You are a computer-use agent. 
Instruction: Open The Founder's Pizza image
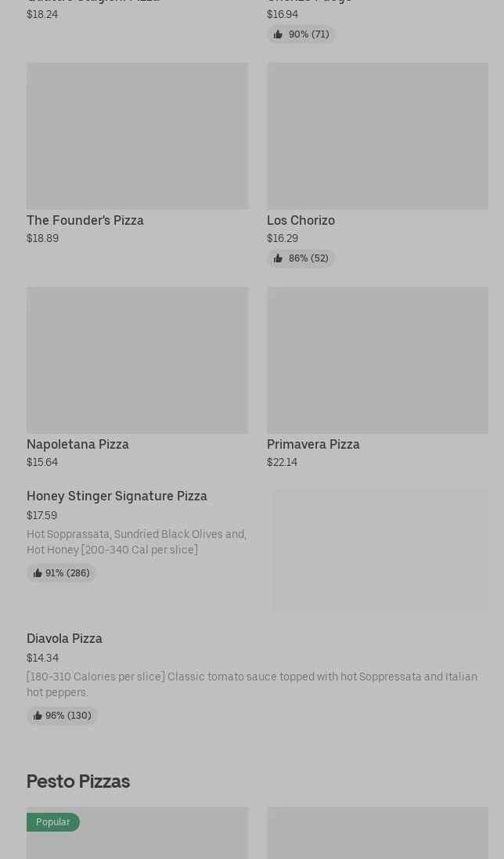[137, 135]
